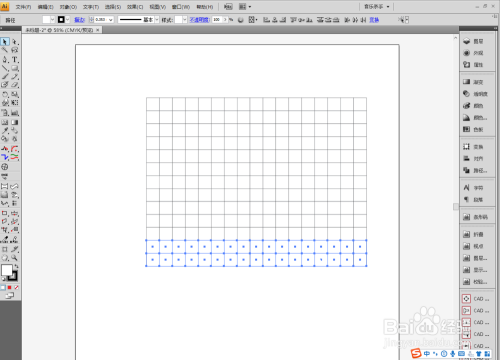
Task: Select the Rectangle shape tool
Action: (x=15, y=68)
